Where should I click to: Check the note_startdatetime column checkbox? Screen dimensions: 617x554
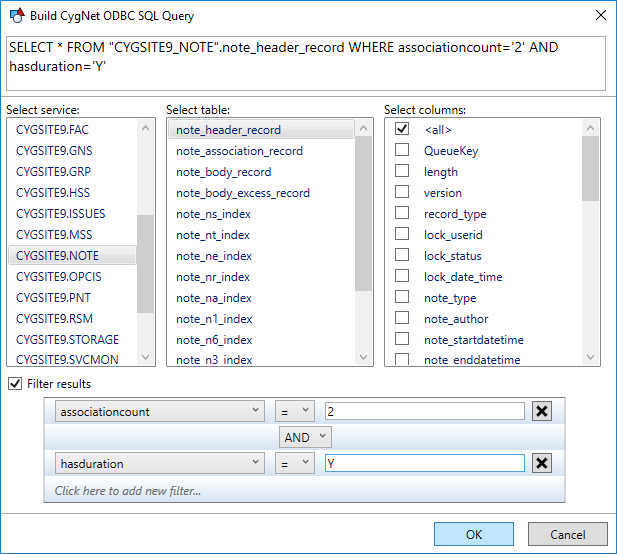[x=402, y=339]
